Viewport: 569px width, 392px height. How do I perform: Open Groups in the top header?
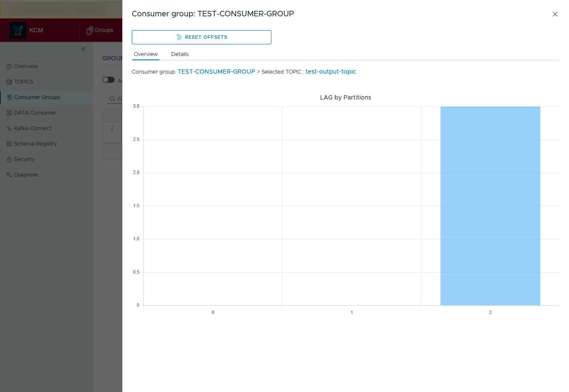click(x=100, y=30)
